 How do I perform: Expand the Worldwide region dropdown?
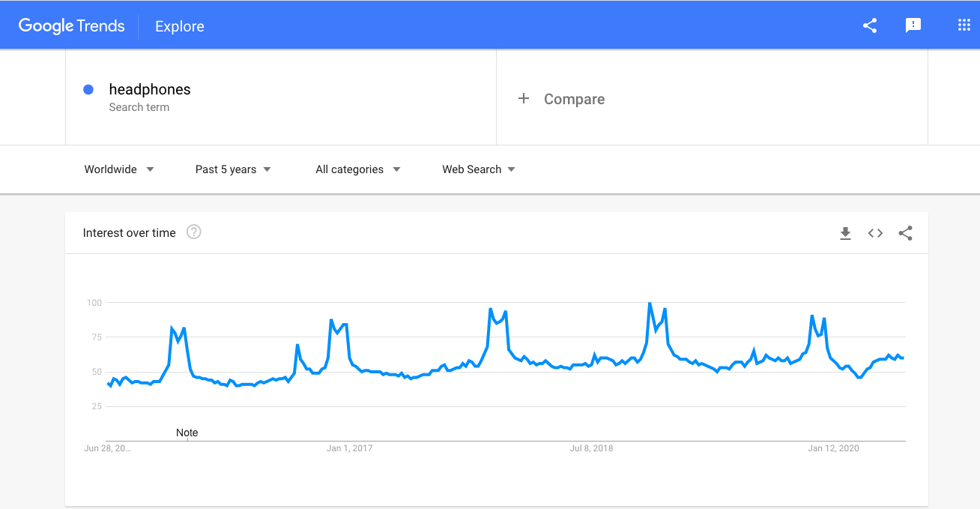point(119,169)
